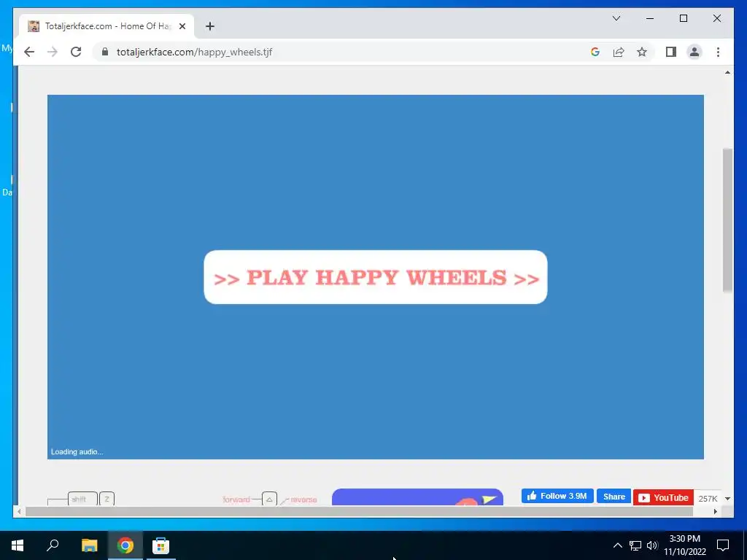Open the notification center icon
Screen dimensions: 747x560
point(723,545)
